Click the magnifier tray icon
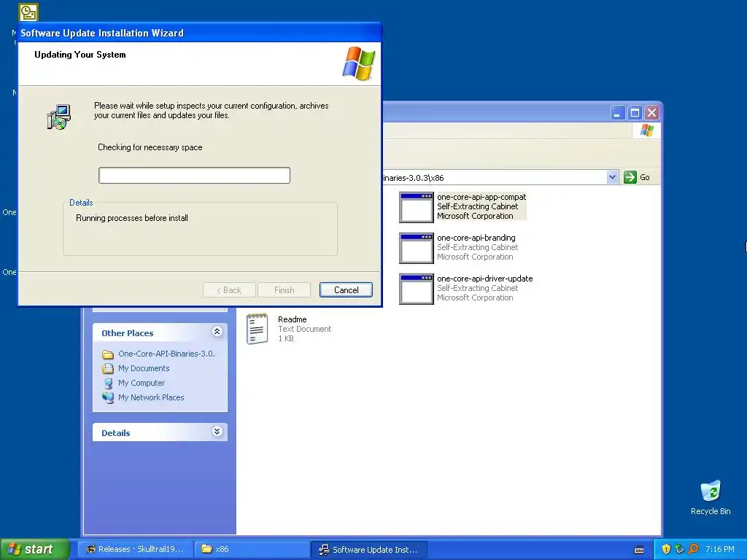Screen dimensions: 747x560 coord(693,549)
